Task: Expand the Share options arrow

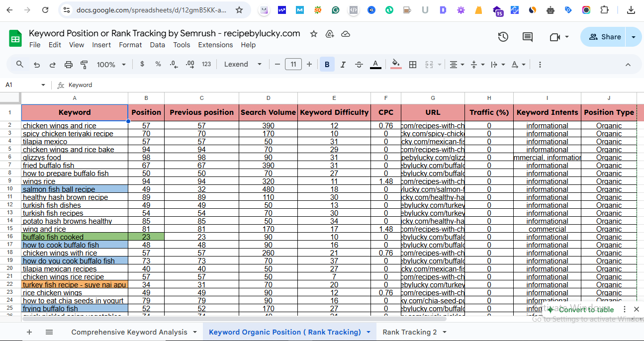Action: point(634,37)
